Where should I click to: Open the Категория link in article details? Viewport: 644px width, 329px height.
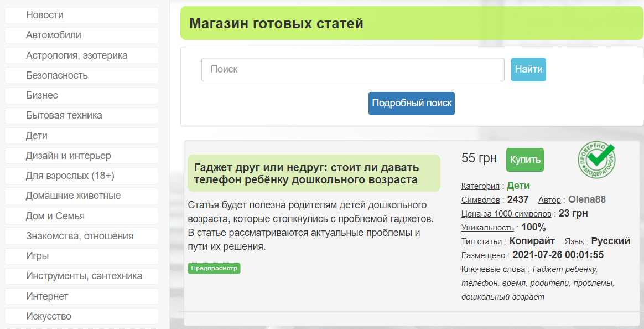pyautogui.click(x=479, y=186)
